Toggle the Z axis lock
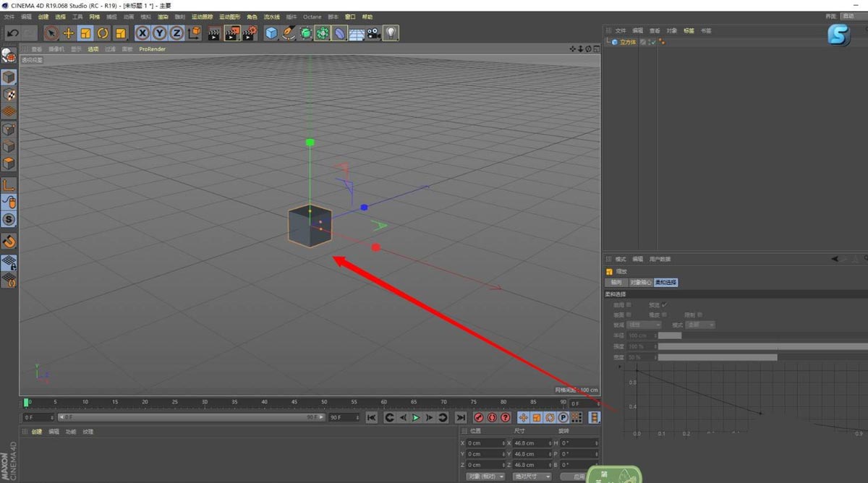Screen dimensions: 868x483 click(176, 33)
